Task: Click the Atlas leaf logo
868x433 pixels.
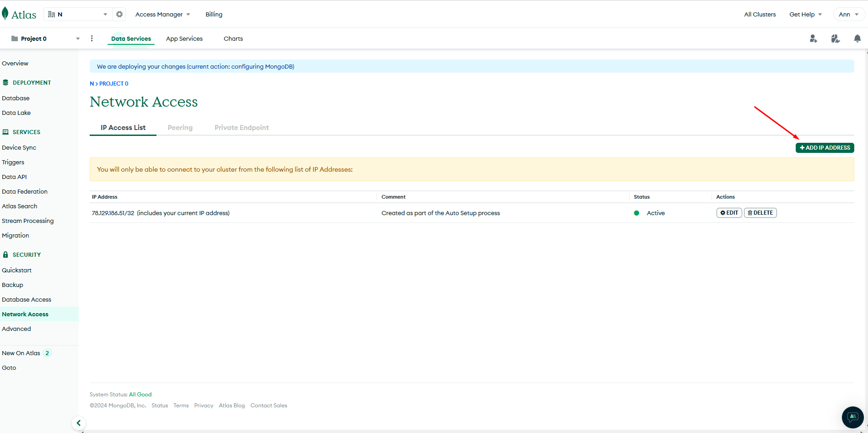Action: coord(5,14)
